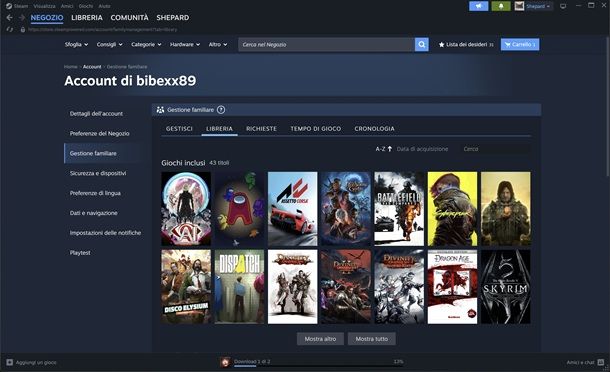Open Preferenze di lingua
This screenshot has width=610, height=372.
95,193
